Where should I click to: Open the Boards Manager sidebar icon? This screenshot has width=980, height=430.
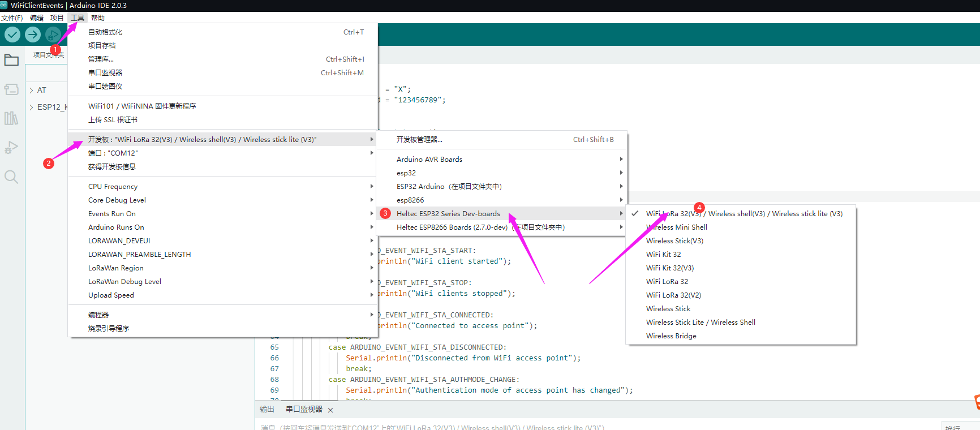pos(11,89)
